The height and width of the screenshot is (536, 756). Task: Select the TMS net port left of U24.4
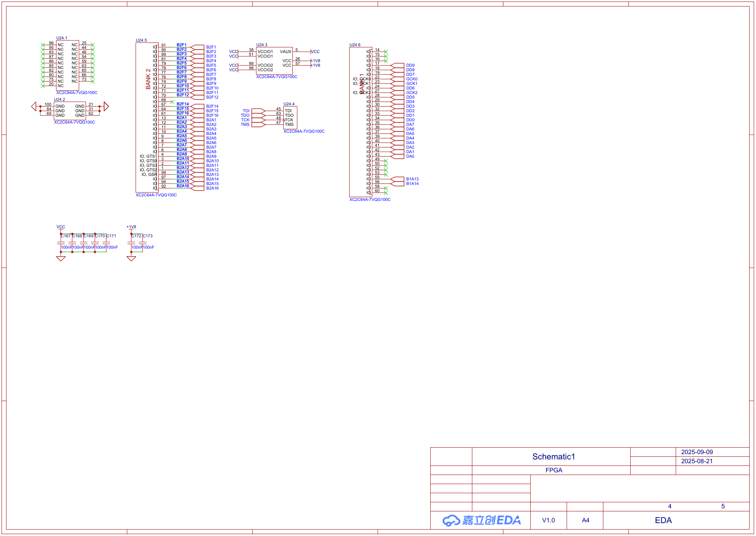point(258,125)
